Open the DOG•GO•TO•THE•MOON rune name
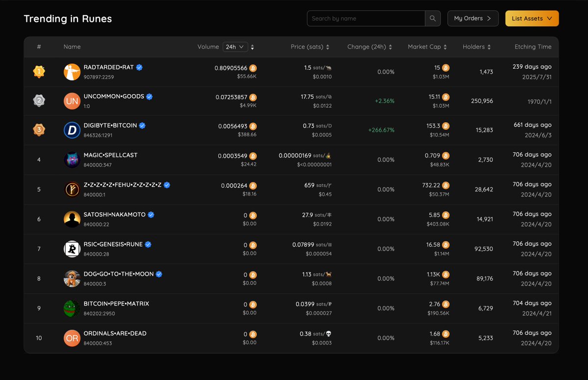This screenshot has width=588, height=380. click(119, 274)
